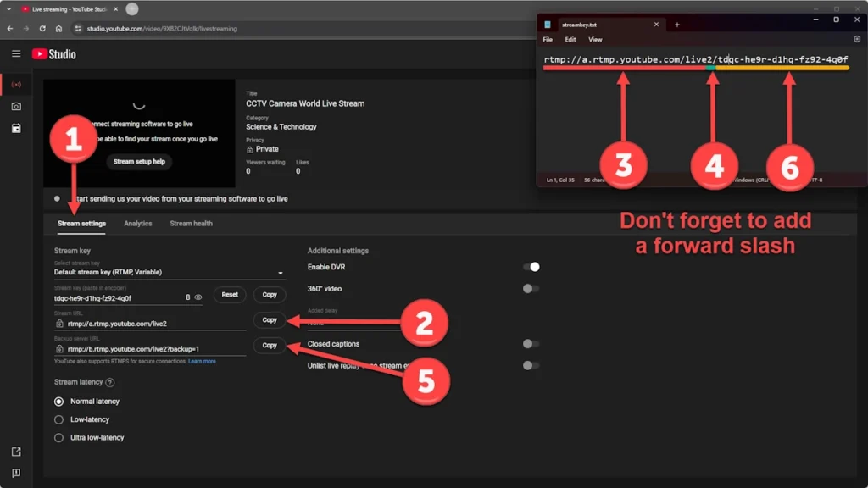Open the Manage calendar icon in sidebar
Image resolution: width=868 pixels, height=488 pixels.
(x=16, y=129)
